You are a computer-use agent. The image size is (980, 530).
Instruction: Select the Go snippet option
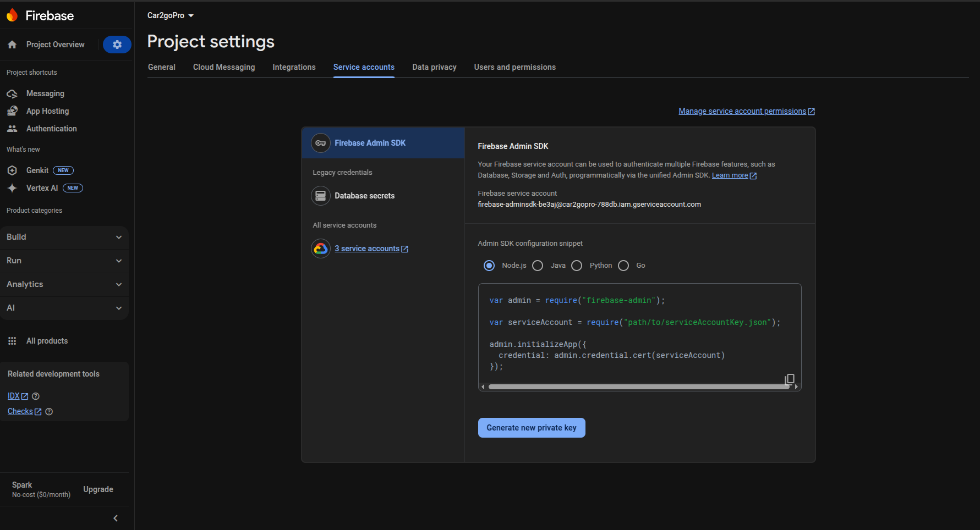(623, 266)
